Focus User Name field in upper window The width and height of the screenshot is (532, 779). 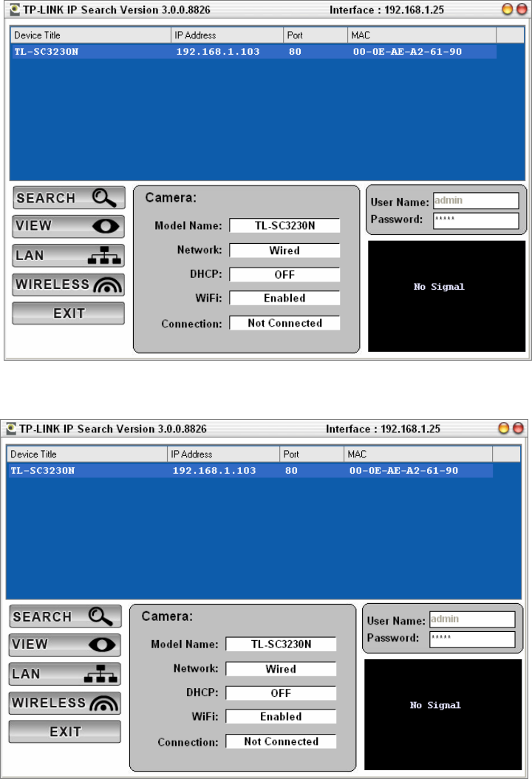[476, 201]
